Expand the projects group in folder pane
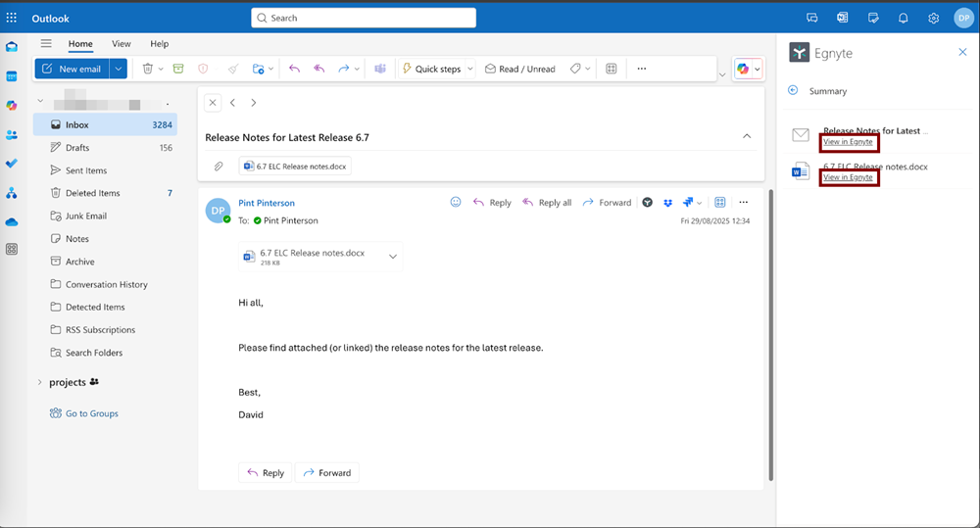This screenshot has width=980, height=528. click(39, 382)
